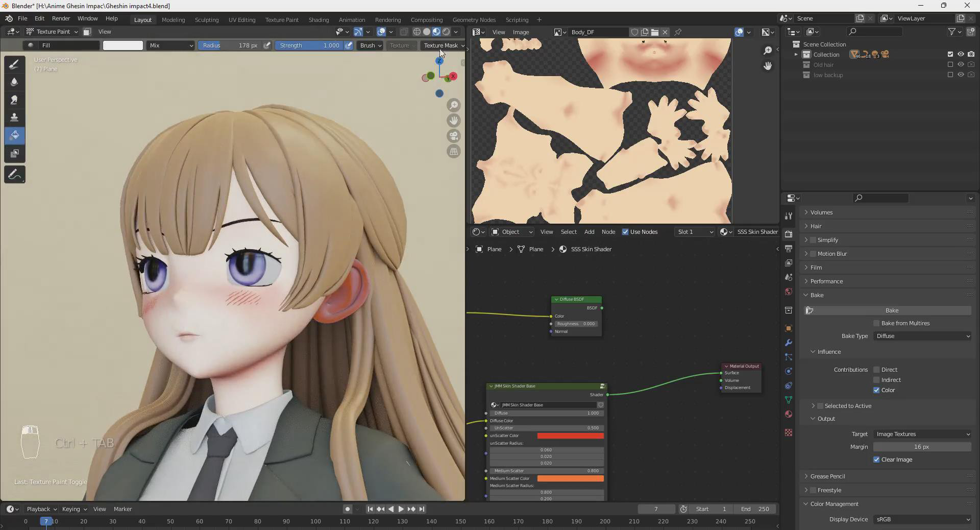Open the node editor Add menu
The height and width of the screenshot is (530, 980).
point(589,232)
